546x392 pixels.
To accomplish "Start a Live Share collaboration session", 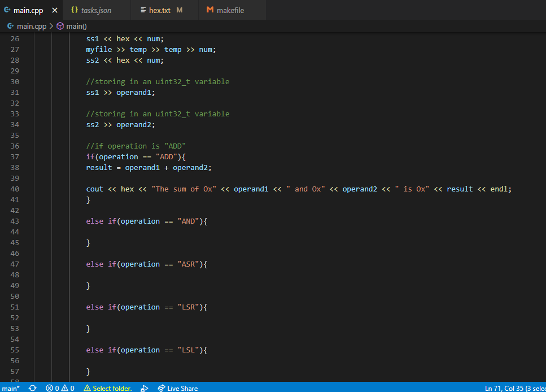I will pos(178,388).
